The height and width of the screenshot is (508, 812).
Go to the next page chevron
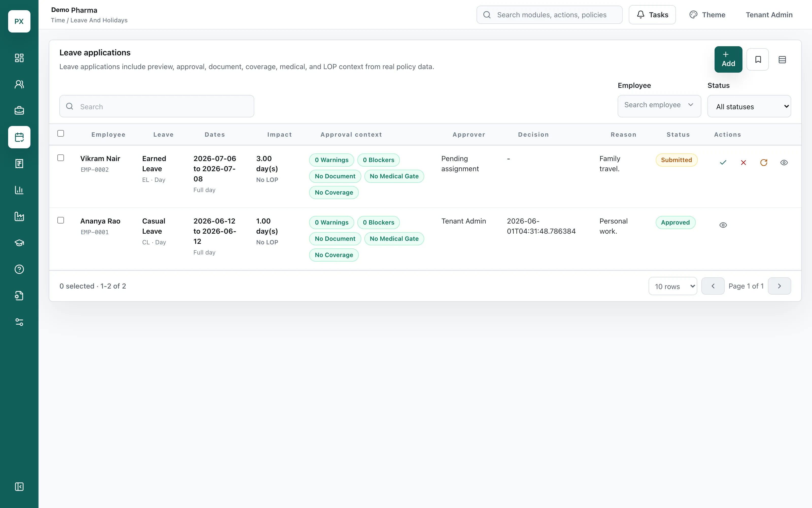click(779, 286)
